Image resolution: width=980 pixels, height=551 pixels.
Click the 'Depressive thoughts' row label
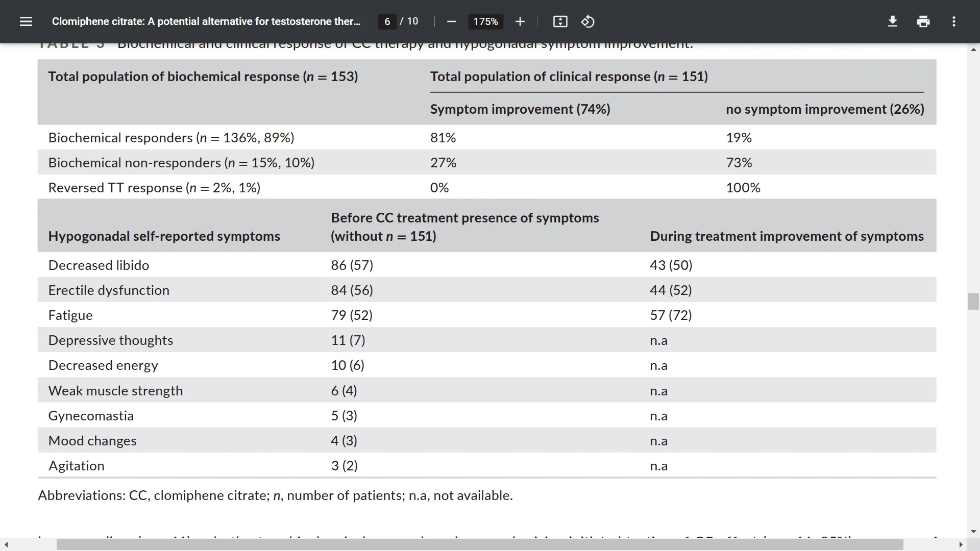point(111,340)
